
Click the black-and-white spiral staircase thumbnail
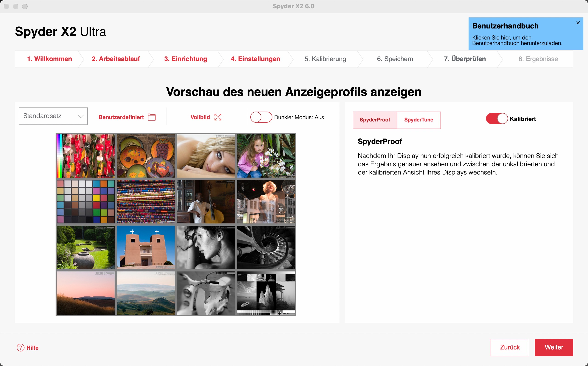click(266, 247)
